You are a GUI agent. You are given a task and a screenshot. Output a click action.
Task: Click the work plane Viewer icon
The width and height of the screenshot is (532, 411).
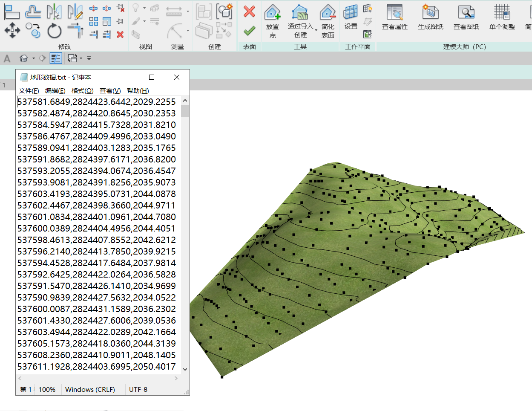click(x=368, y=34)
